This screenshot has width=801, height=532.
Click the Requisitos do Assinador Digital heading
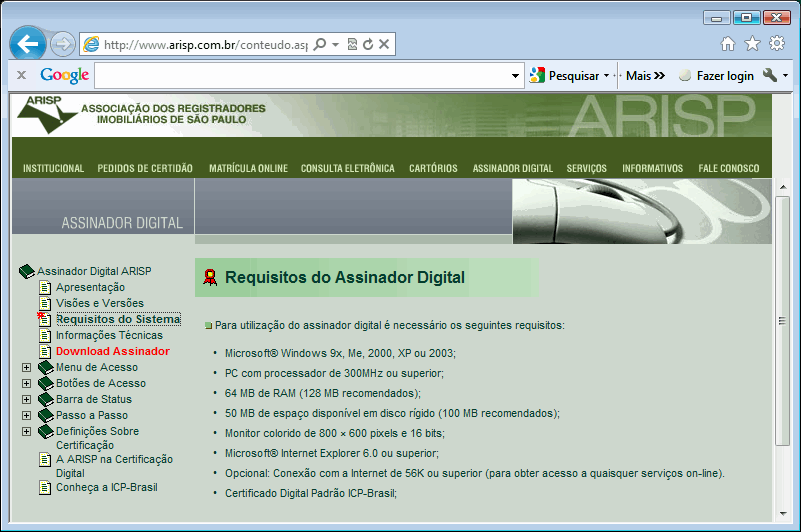345,277
